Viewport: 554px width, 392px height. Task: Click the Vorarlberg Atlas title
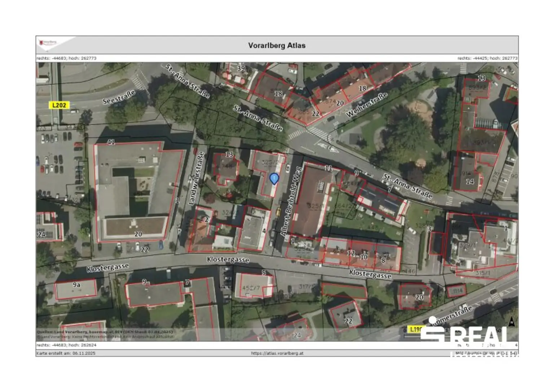pos(277,45)
